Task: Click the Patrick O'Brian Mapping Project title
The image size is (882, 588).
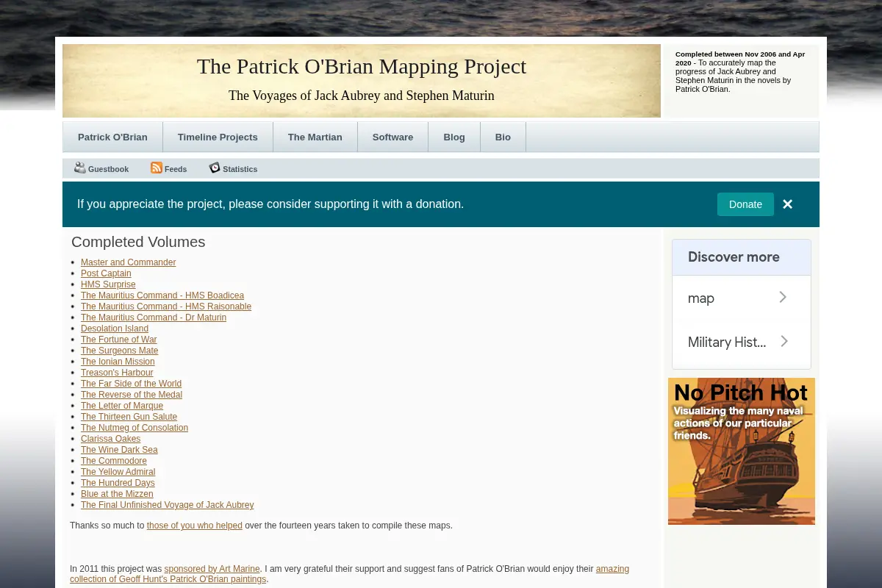Action: tap(362, 66)
